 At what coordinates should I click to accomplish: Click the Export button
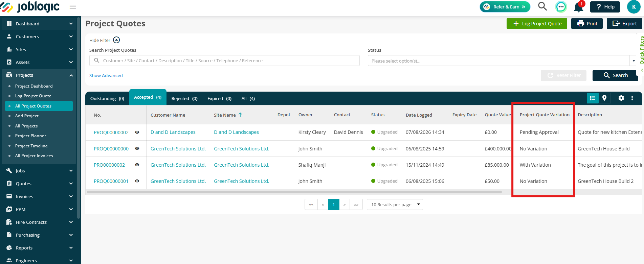[x=624, y=23]
